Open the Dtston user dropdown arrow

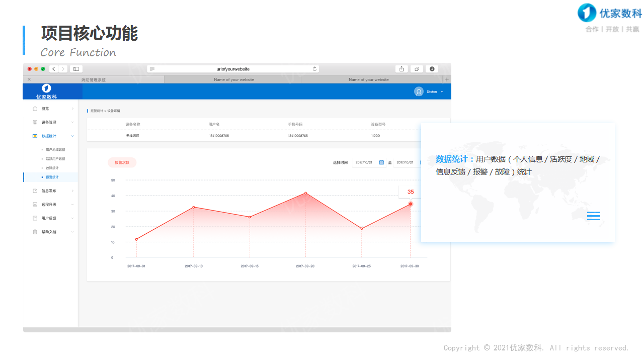(x=442, y=92)
